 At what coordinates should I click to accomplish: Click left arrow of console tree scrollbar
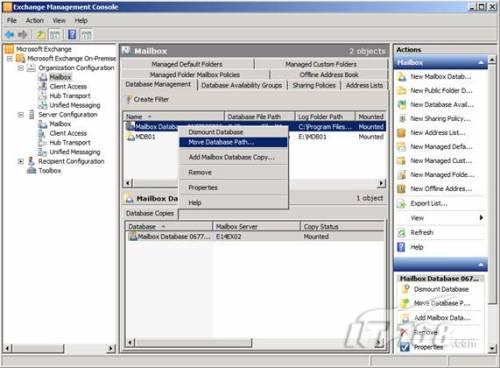click(x=7, y=349)
